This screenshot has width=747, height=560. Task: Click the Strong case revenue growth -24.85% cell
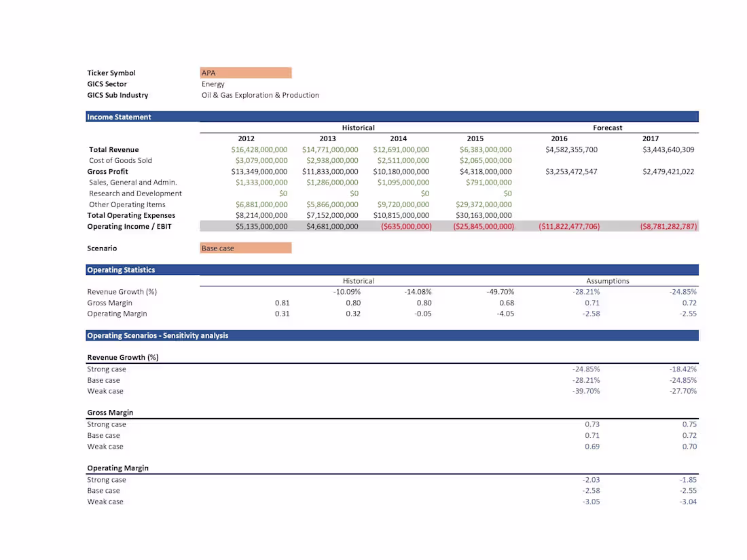tap(587, 369)
